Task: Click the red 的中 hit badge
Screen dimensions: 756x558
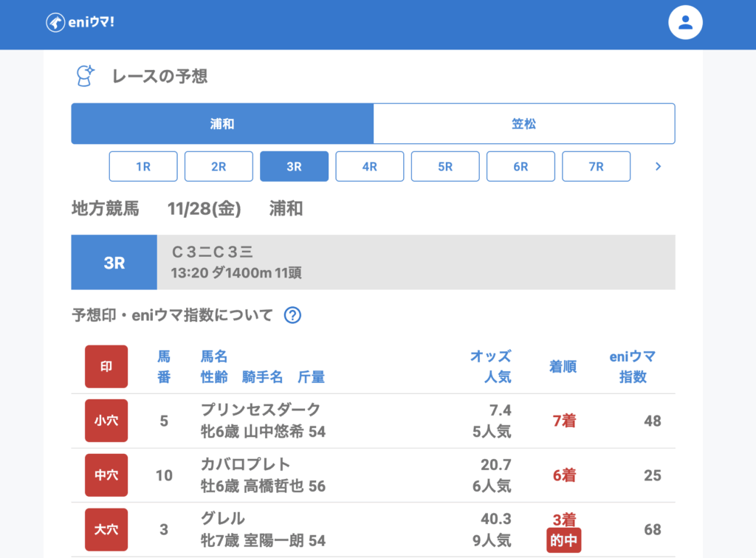Action: (x=564, y=540)
